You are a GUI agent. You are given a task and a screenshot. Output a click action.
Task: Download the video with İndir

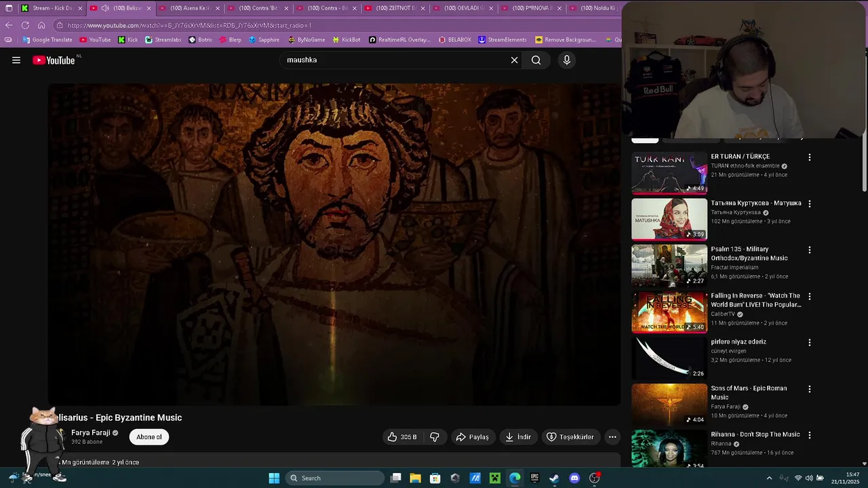(x=518, y=437)
